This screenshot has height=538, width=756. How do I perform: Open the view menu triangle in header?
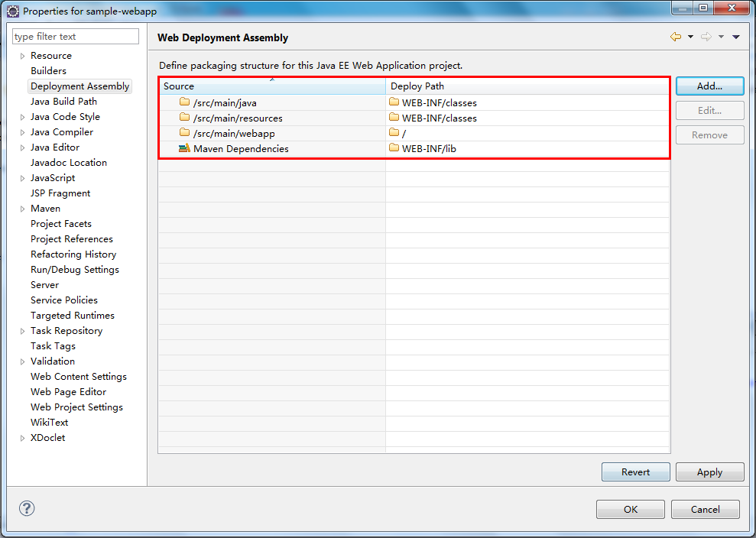[736, 37]
